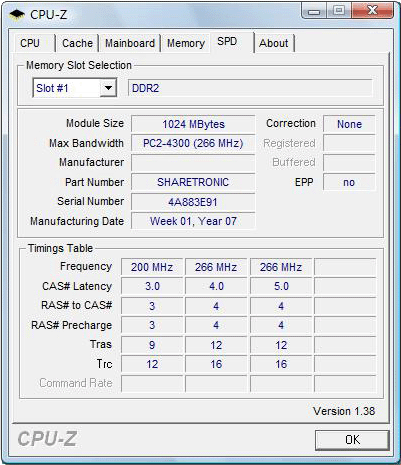Click the RAS# Precharge label
The width and height of the screenshot is (401, 465).
coord(71,325)
